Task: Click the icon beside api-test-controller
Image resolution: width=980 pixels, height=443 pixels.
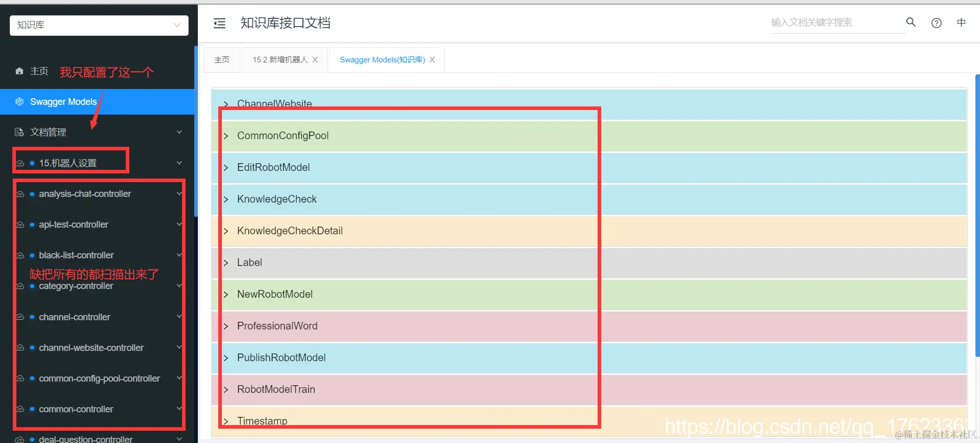Action: (x=20, y=225)
